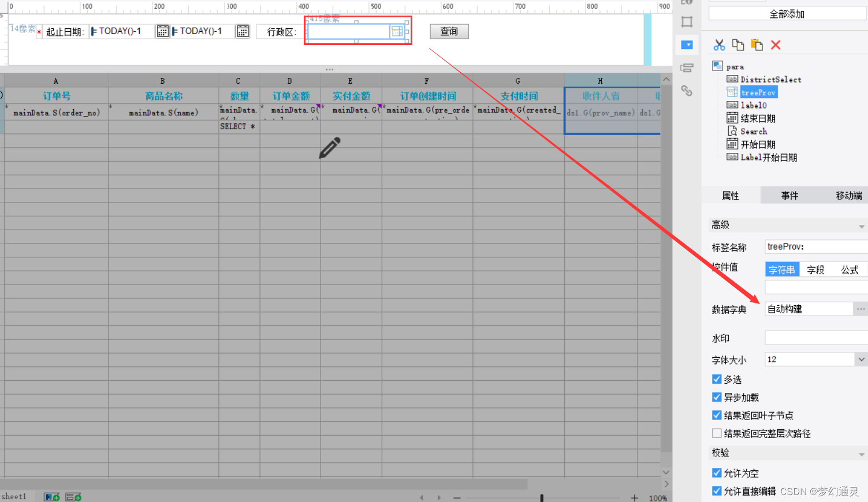
Task: Open the widget settings sidebar icon
Action: tap(687, 45)
